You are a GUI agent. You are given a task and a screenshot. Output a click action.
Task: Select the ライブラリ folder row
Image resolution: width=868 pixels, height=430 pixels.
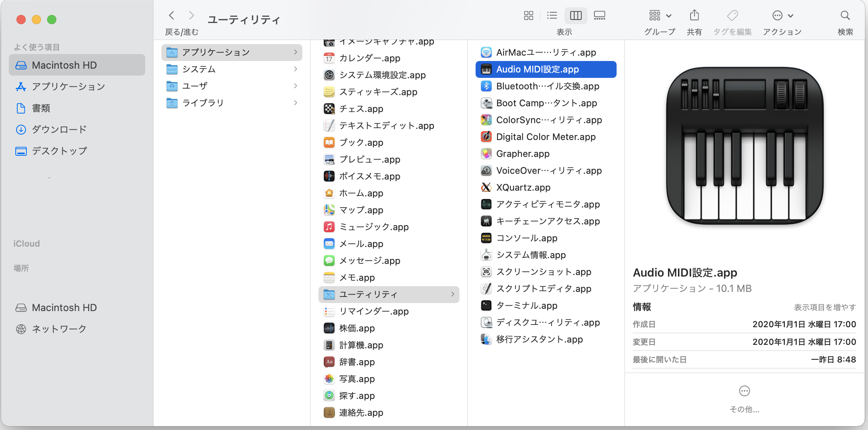(x=232, y=103)
